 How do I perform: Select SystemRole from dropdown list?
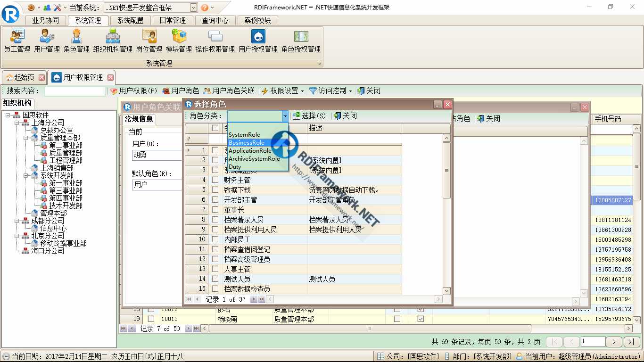click(257, 135)
